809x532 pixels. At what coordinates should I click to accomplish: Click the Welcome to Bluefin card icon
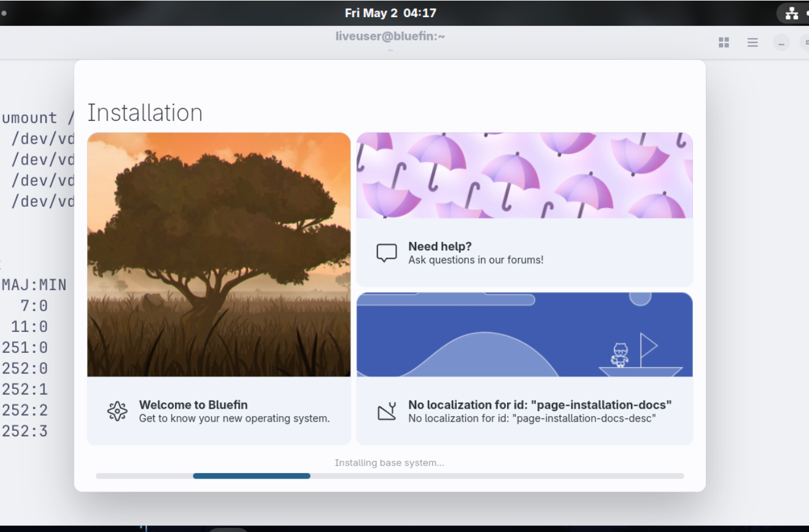coord(117,411)
